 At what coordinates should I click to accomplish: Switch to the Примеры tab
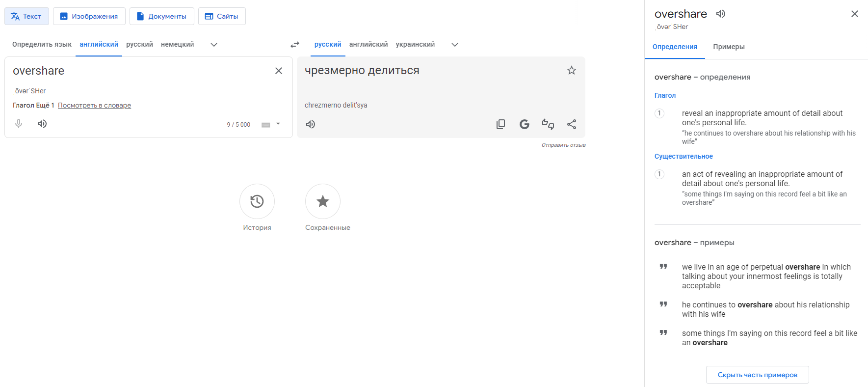(x=729, y=47)
